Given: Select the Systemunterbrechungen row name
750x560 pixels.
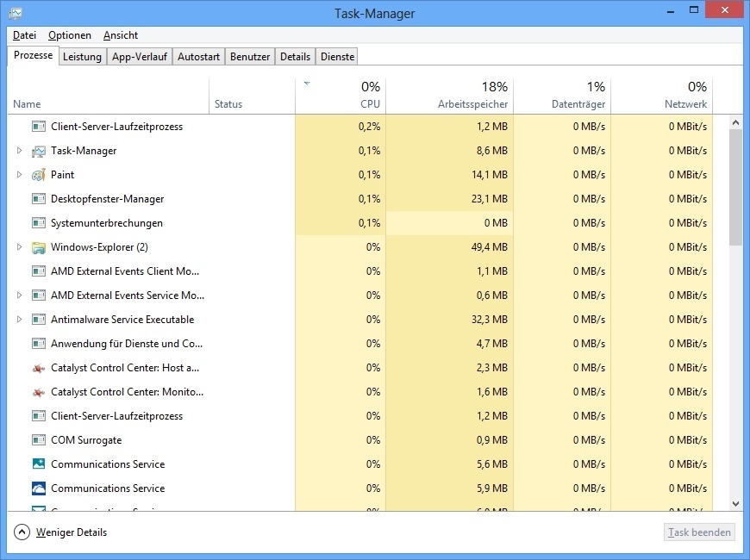Looking at the screenshot, I should coord(107,223).
